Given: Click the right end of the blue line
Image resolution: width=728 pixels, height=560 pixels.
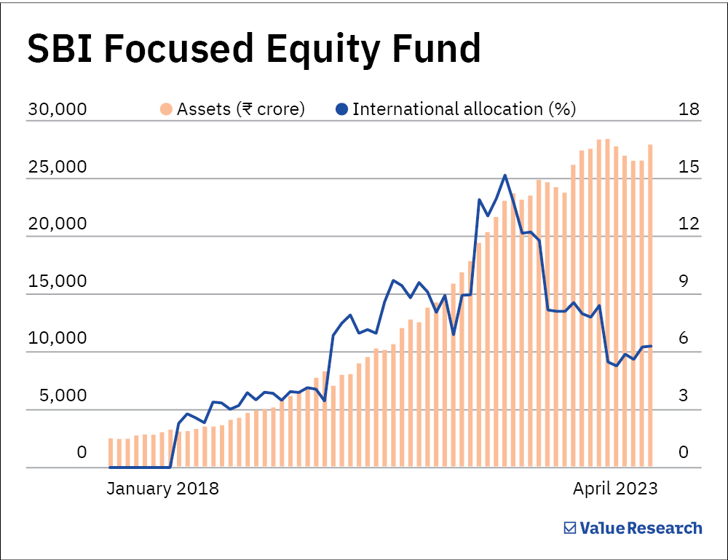Looking at the screenshot, I should [x=650, y=346].
